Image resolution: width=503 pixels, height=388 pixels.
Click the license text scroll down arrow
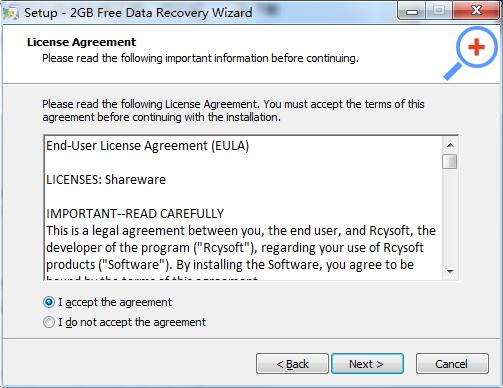pyautogui.click(x=450, y=271)
